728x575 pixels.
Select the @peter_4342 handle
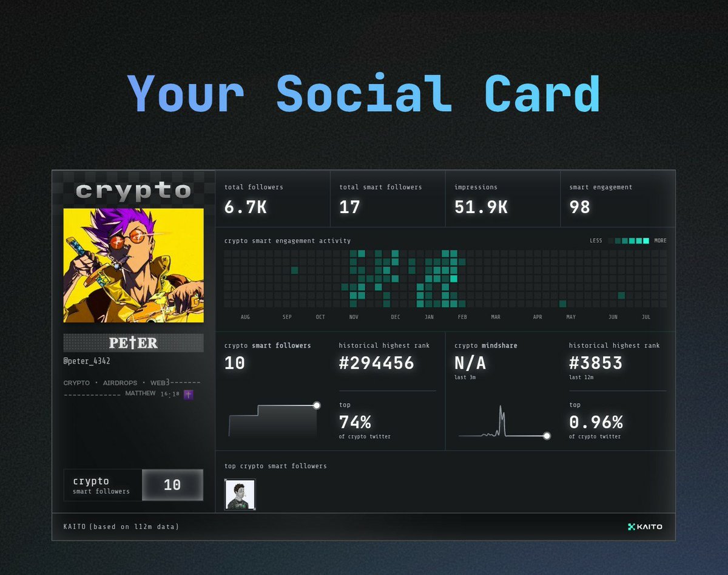pyautogui.click(x=87, y=361)
